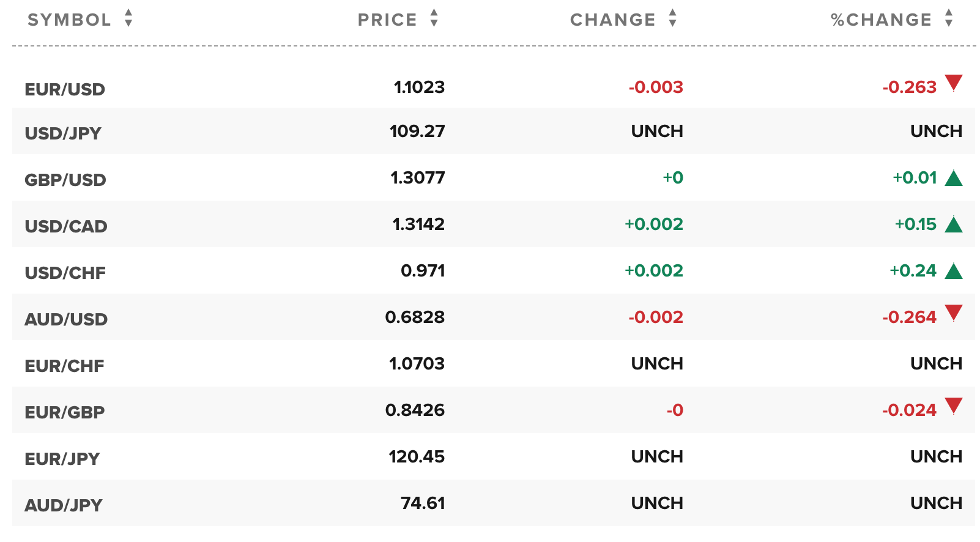
Task: Toggle the %CHANGE sort arrows icon
Action: click(948, 18)
